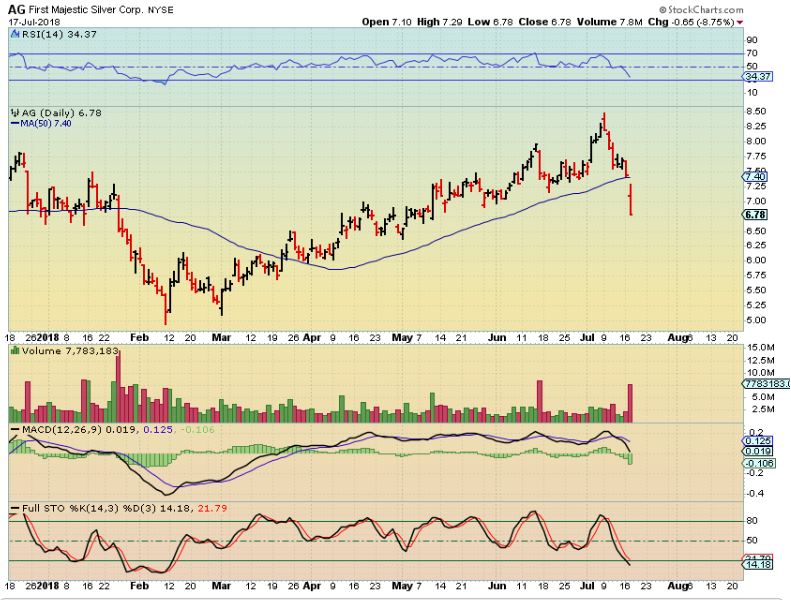Click the 70 RSI axis level label
This screenshot has width=791, height=600.
click(752, 53)
